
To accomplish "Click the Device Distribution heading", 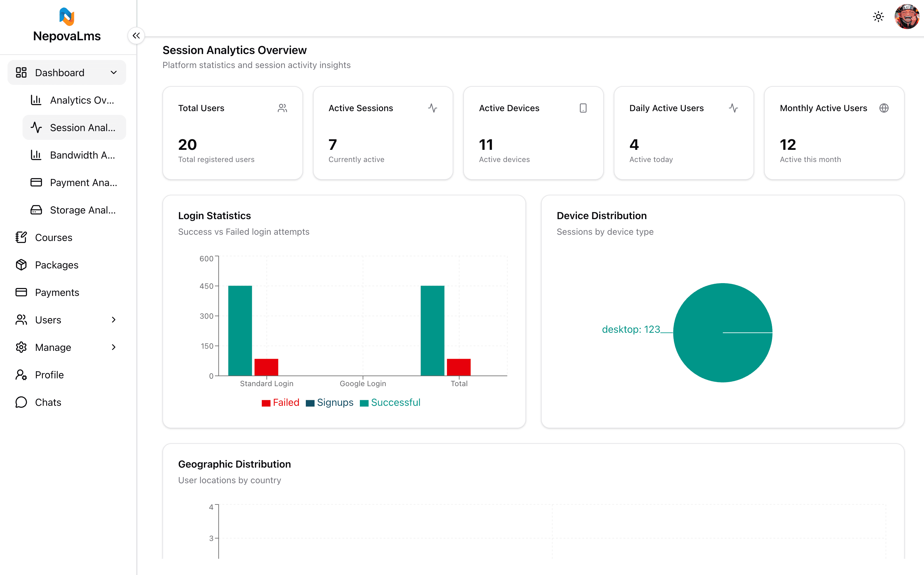I will point(602,216).
